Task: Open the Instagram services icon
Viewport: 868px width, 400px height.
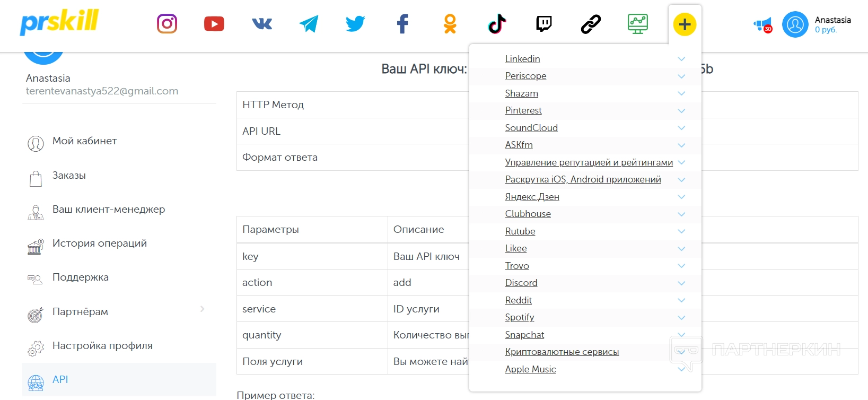Action: tap(167, 24)
